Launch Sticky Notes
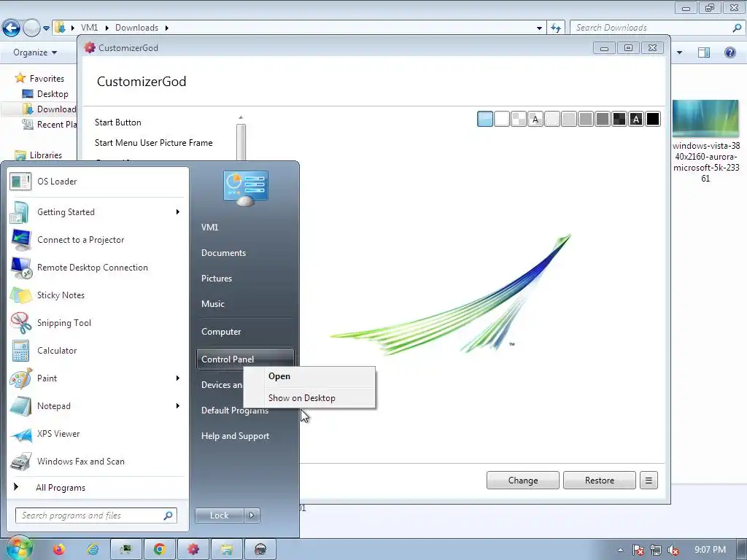The height and width of the screenshot is (560, 747). (x=98, y=295)
